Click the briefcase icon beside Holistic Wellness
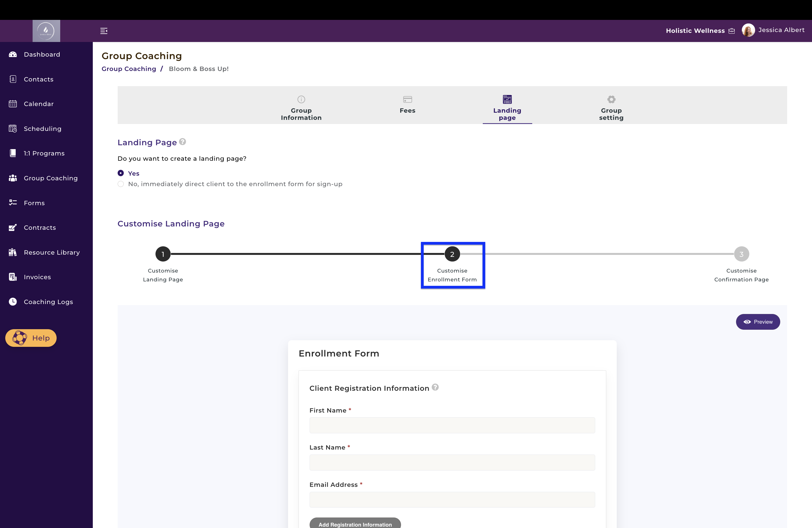This screenshot has height=528, width=812. (x=731, y=31)
